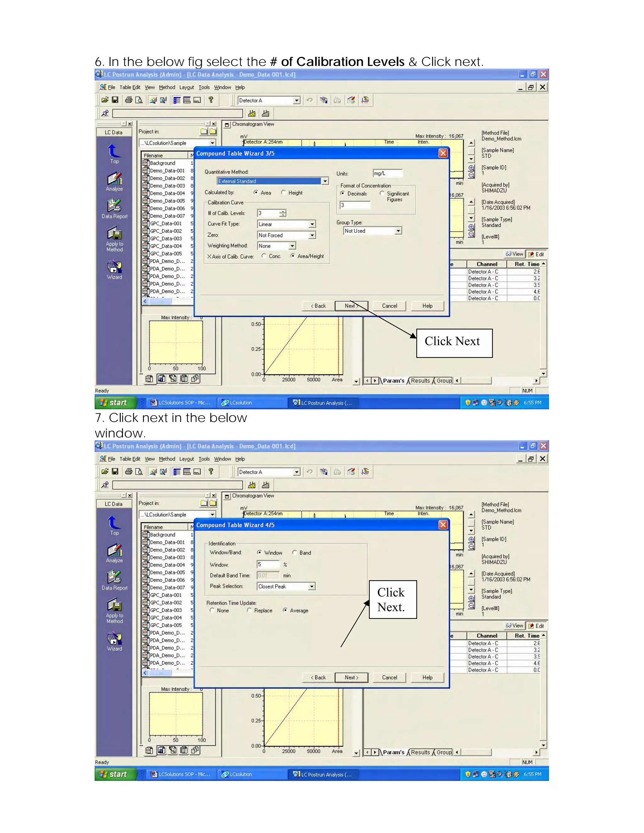Image resolution: width=644 pixels, height=833 pixels.
Task: Click Top arrow icon in upper screenshot
Action: (x=114, y=151)
